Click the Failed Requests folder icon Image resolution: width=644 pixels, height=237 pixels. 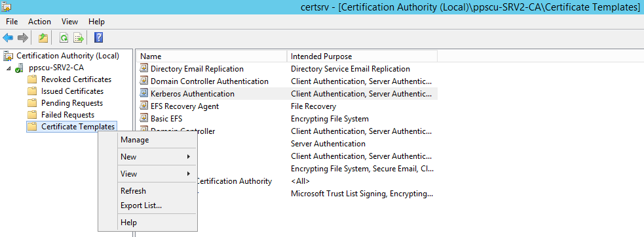(32, 115)
